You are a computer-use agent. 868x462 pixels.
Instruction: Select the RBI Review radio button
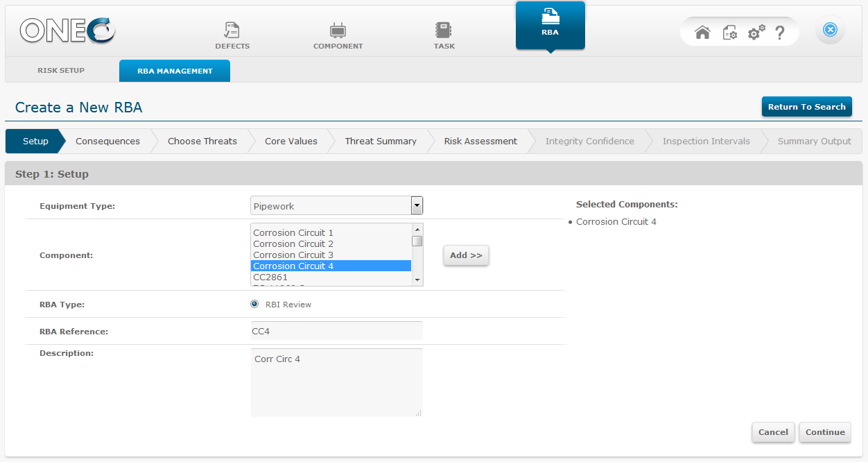coord(254,304)
